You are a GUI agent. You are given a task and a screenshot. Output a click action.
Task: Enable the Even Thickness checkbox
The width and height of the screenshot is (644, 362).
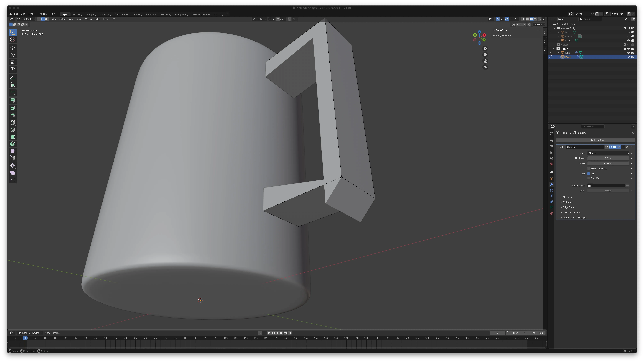click(589, 169)
